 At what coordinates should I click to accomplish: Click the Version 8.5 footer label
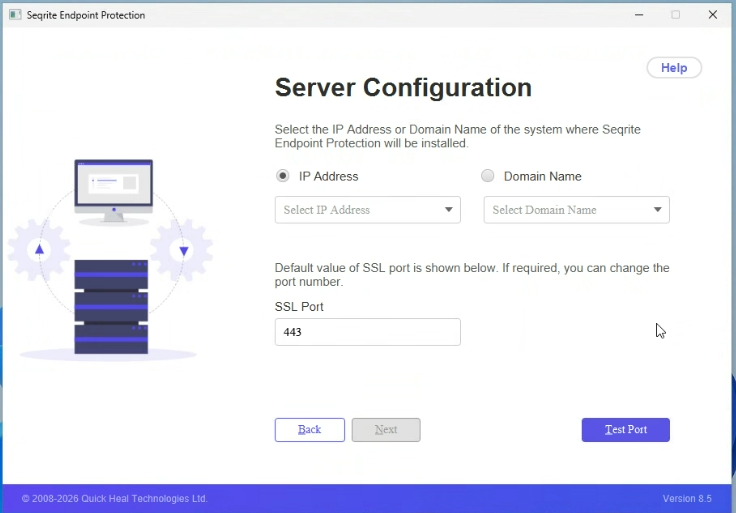[687, 498]
